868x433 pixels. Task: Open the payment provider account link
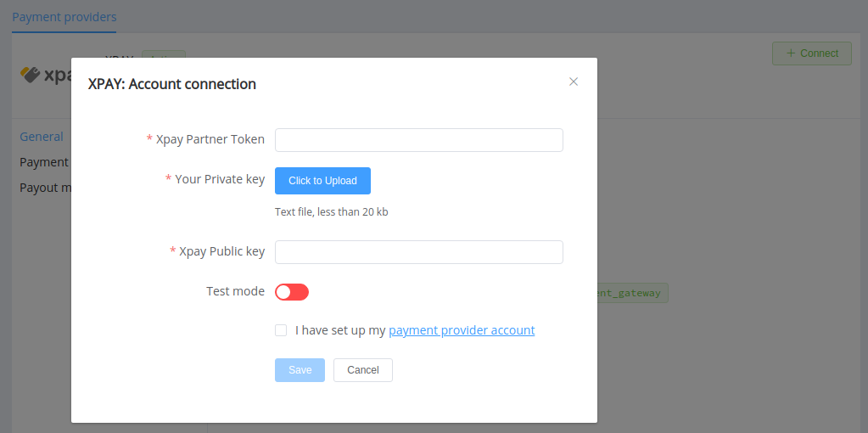pyautogui.click(x=462, y=330)
